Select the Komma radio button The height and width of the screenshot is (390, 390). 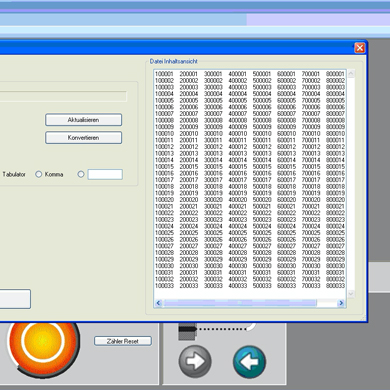[x=39, y=174]
